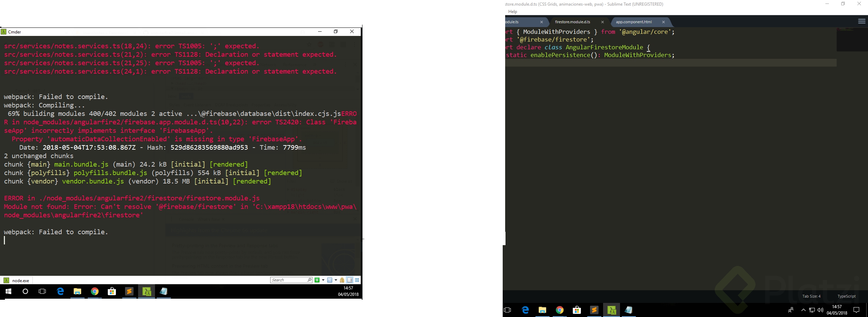Click the search magnifier icon in Cmder
Viewport: 868px width, 317px height.
click(x=309, y=280)
